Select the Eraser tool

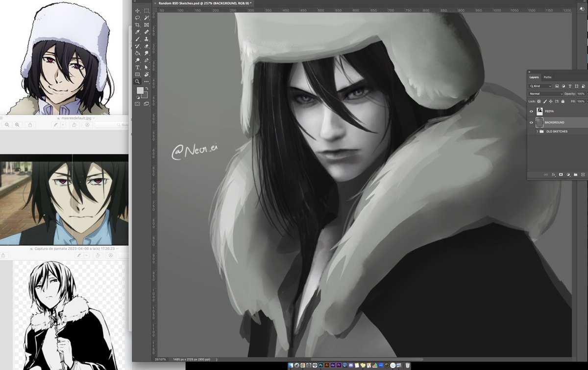click(147, 46)
